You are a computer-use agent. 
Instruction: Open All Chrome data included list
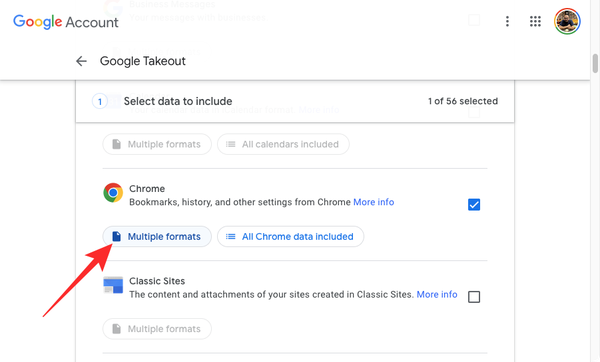[290, 236]
